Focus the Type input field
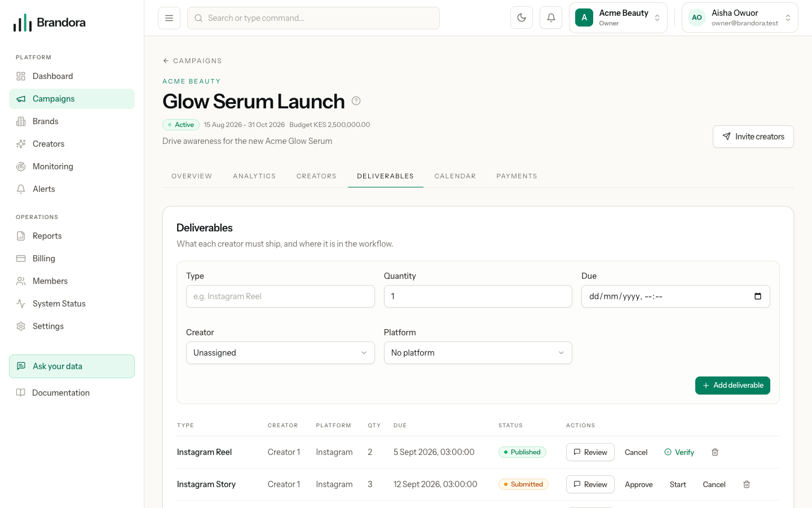 point(280,296)
